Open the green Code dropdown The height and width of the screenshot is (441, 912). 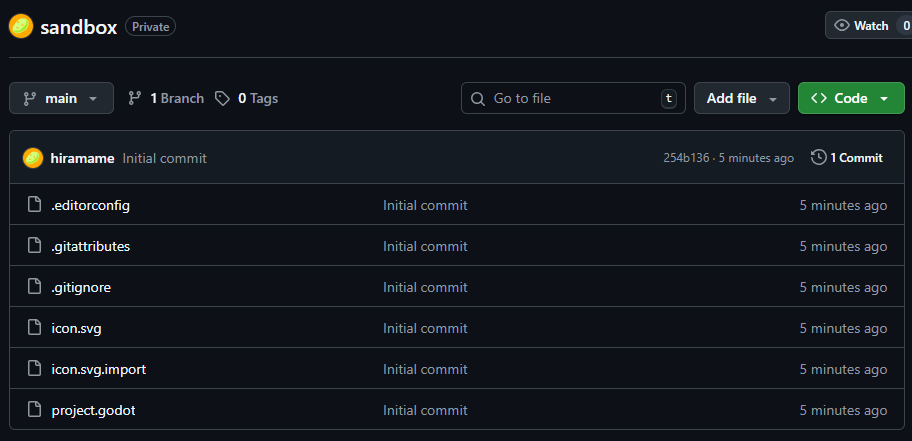(850, 98)
